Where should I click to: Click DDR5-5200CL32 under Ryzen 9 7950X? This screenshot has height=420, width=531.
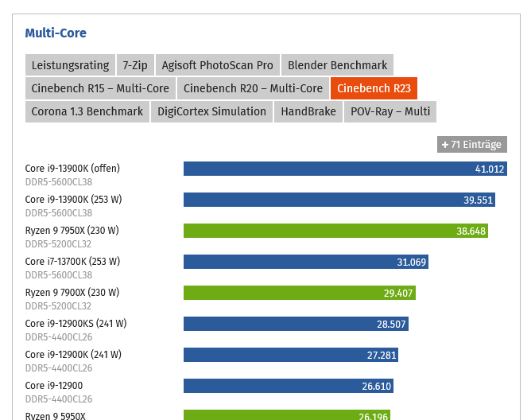(58, 244)
